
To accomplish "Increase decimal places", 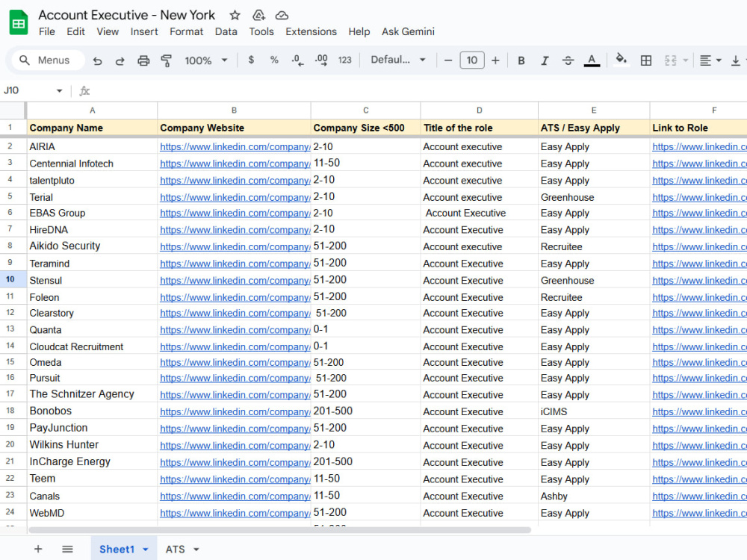I will (321, 60).
